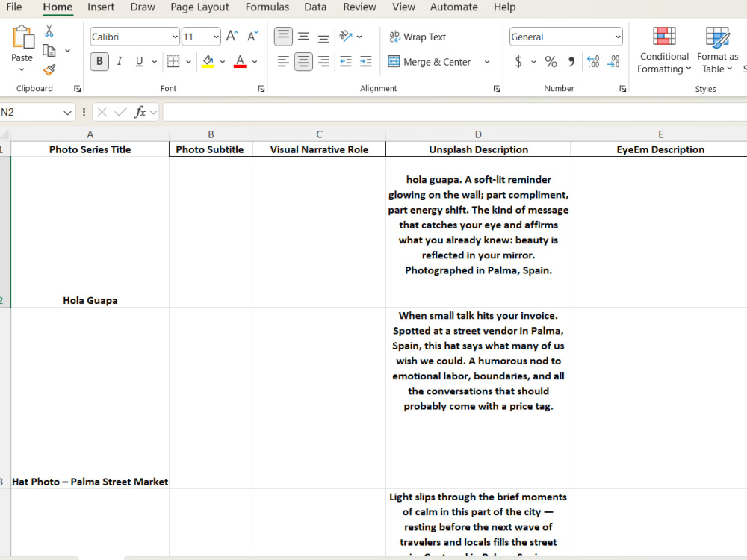Switch to the Formulas tab

tap(267, 7)
